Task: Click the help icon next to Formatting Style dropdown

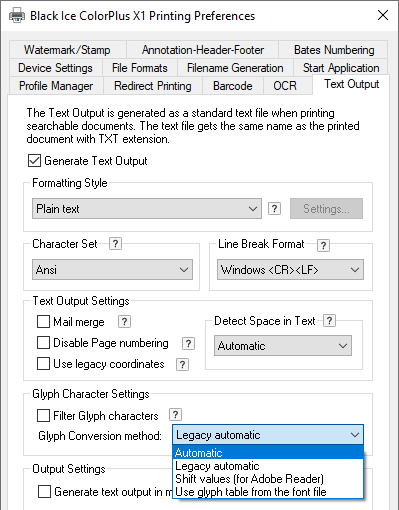Action: point(274,209)
